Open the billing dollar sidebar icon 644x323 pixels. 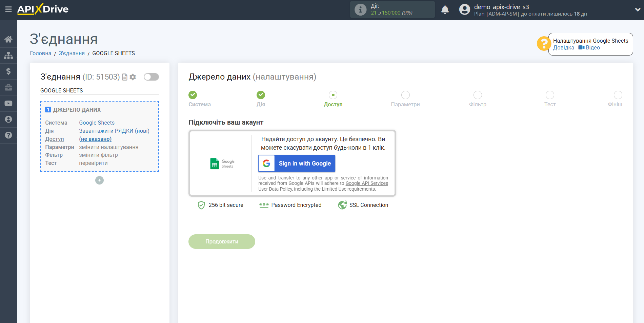tap(8, 71)
